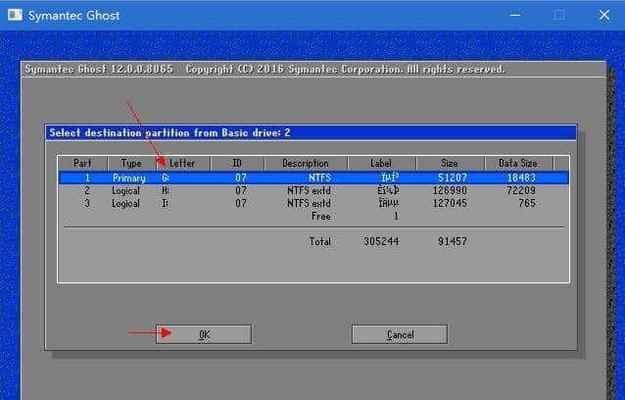Click the Size column header
This screenshot has height=400, width=625.
point(450,163)
